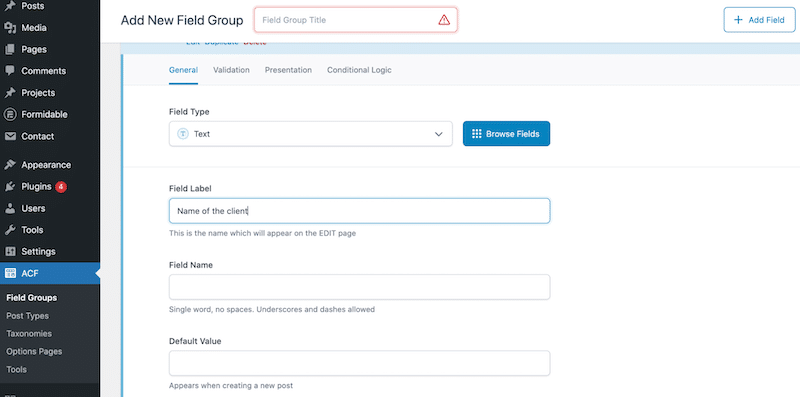Open the Formidable forms icon

[x=10, y=114]
